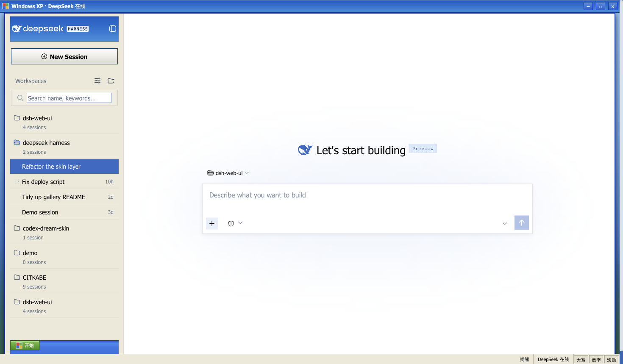
Task: Expand the dsh-web-ui workspace above deepseek-harness
Action: (x=64, y=122)
